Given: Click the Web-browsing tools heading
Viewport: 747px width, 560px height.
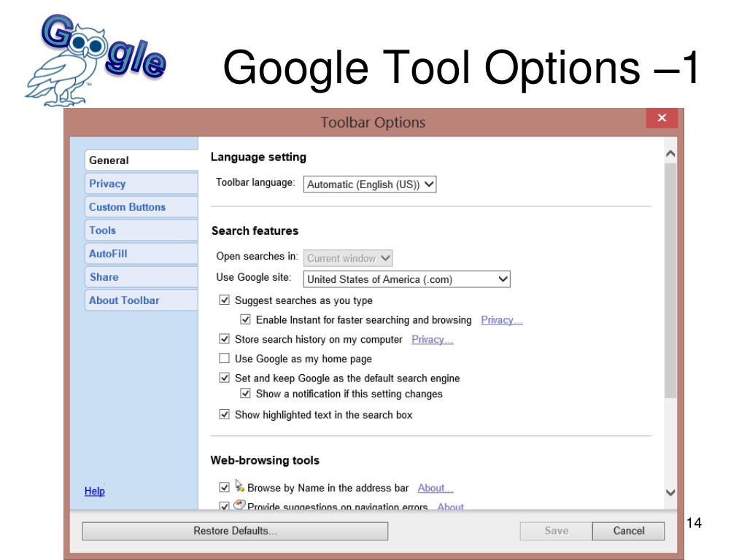Looking at the screenshot, I should 265,461.
